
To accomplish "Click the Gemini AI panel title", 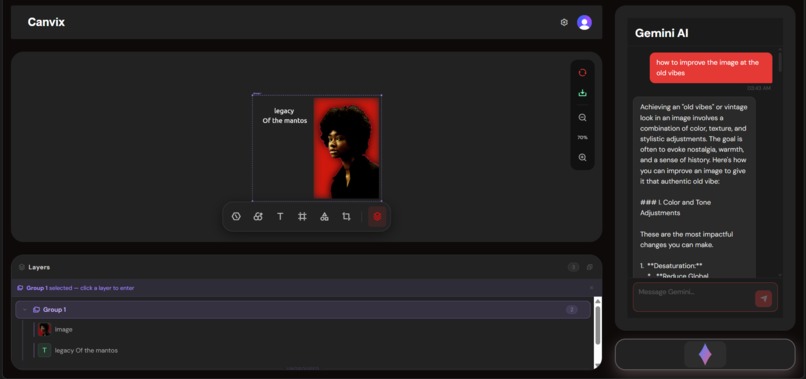I will pos(662,33).
